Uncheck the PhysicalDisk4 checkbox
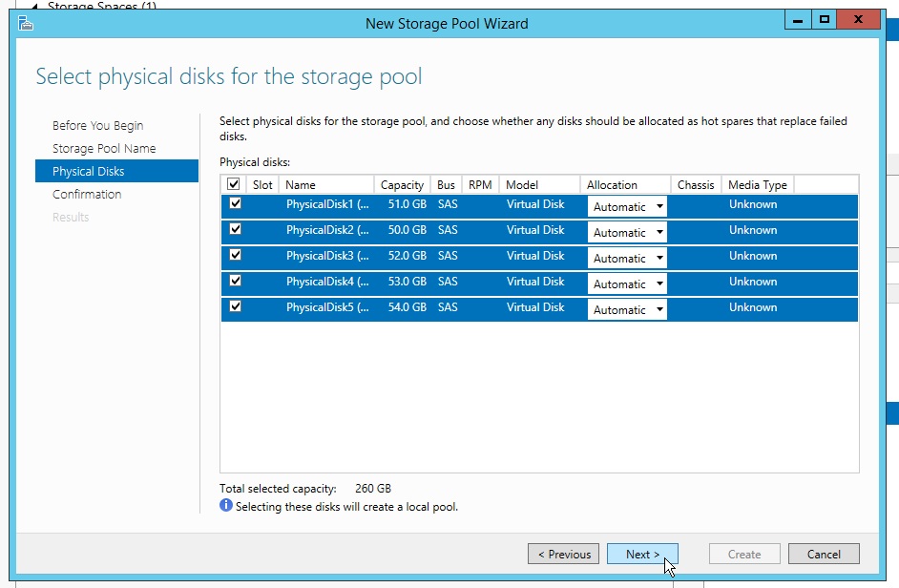Screen dimensions: 899x588 [x=235, y=281]
